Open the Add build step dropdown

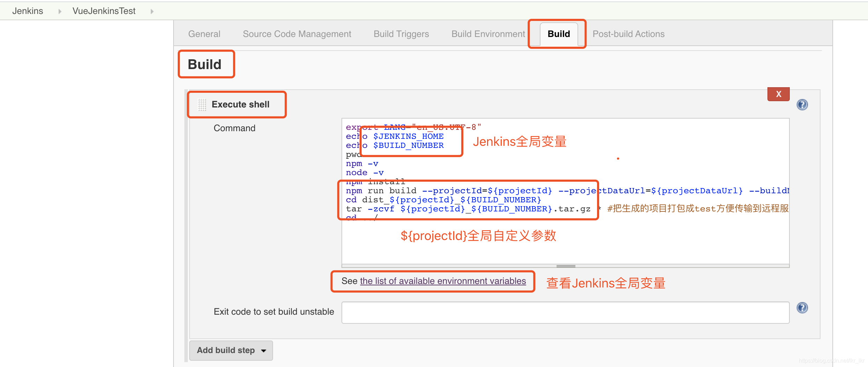(x=231, y=350)
